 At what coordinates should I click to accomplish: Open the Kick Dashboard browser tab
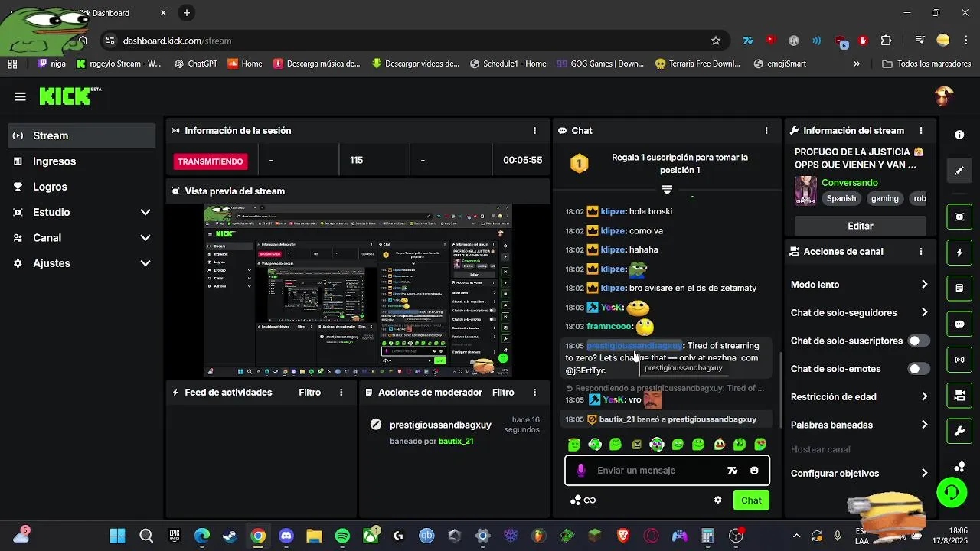click(107, 13)
